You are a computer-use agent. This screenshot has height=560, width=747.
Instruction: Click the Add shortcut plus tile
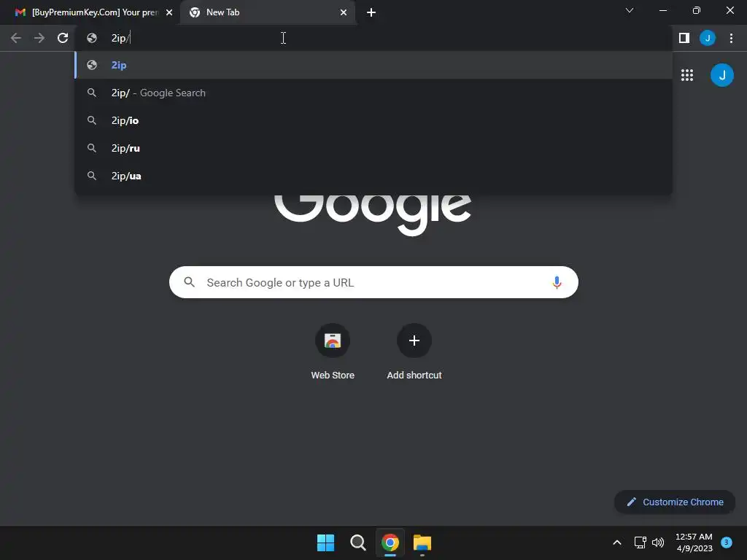point(414,341)
